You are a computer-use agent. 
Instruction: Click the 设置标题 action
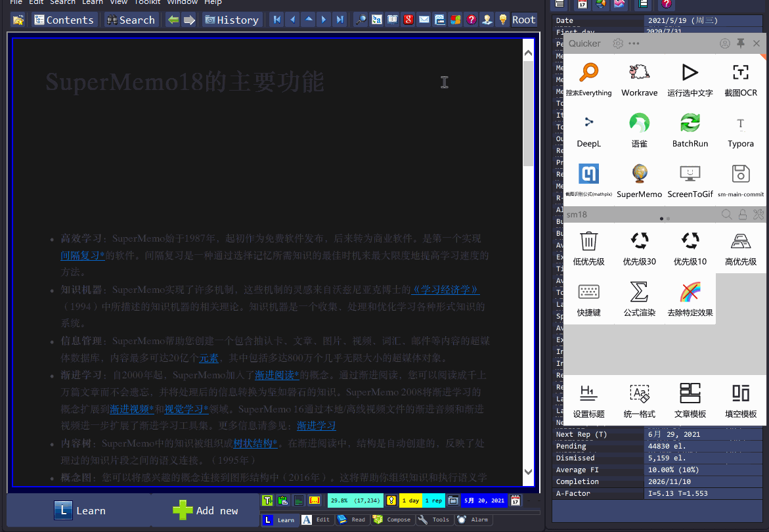(x=588, y=401)
